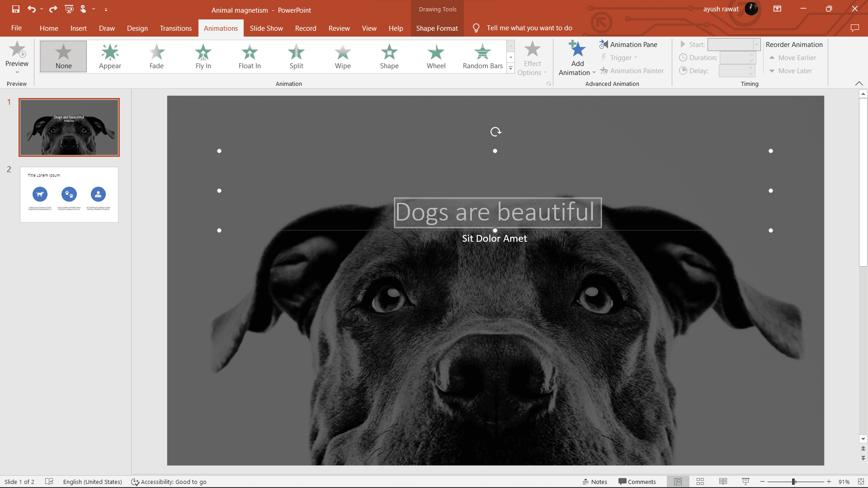868x488 pixels.
Task: Click the Undo arrow icon
Action: [31, 9]
